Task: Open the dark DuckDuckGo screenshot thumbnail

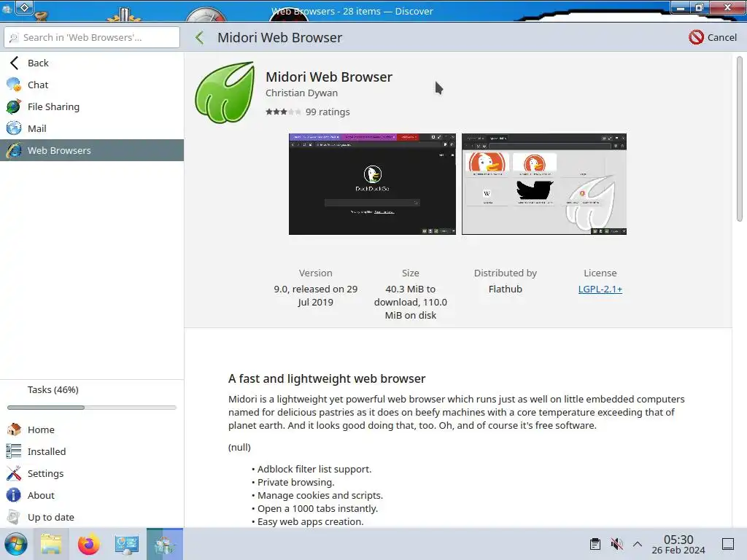Action: pyautogui.click(x=372, y=184)
